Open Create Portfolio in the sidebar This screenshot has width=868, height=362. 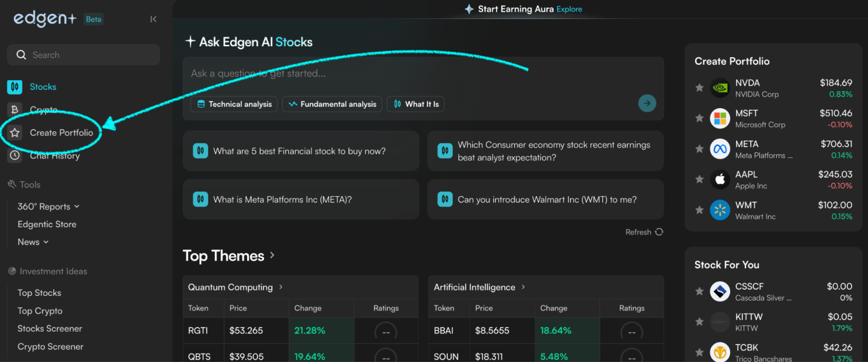61,133
